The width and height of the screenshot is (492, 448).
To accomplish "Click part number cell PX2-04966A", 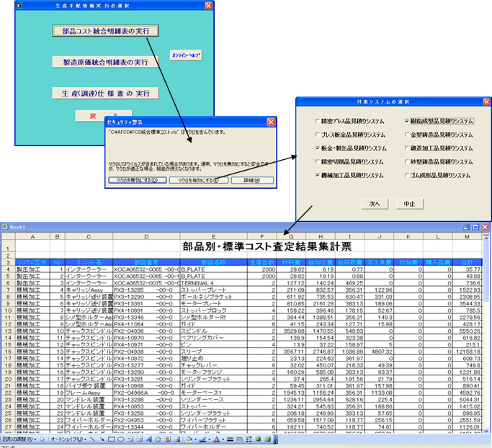I will pos(146,393).
